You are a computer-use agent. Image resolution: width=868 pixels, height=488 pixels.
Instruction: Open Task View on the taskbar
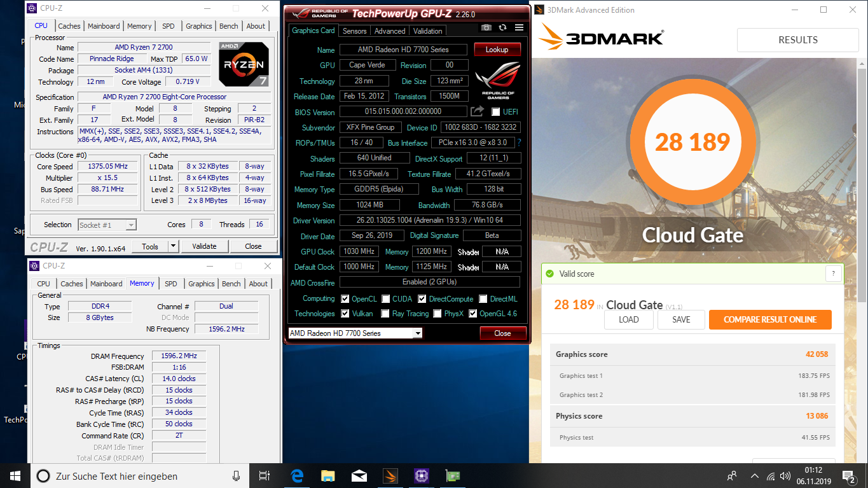(265, 476)
